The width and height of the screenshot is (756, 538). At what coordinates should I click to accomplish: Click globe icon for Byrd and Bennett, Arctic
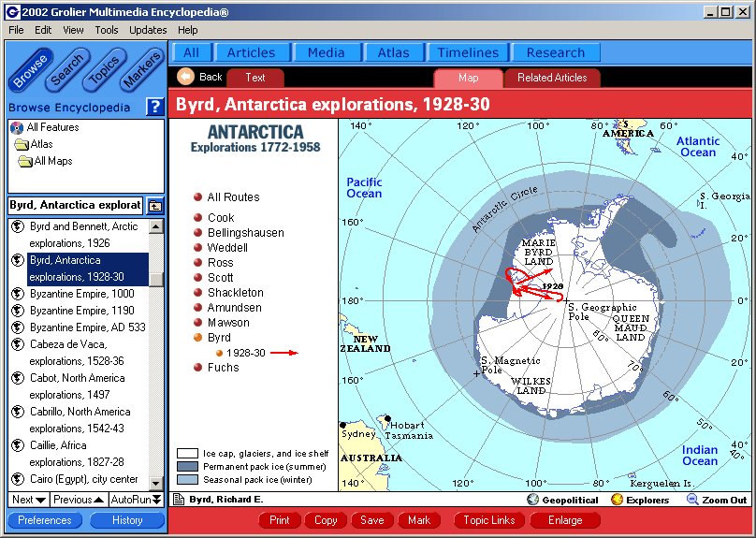[18, 226]
